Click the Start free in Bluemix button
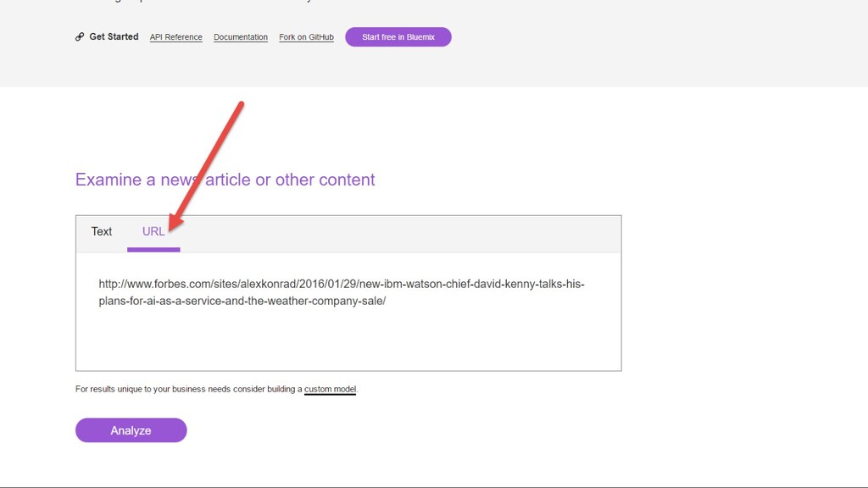 tap(398, 37)
